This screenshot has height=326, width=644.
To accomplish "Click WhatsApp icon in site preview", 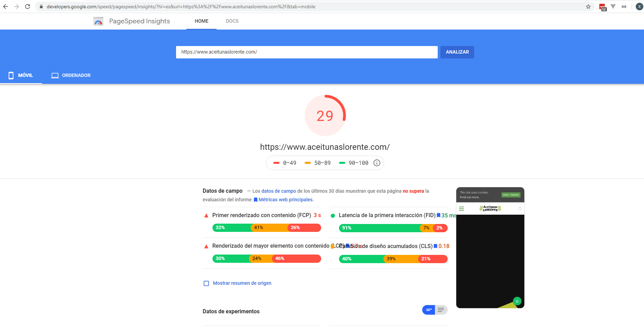I will [x=517, y=301].
